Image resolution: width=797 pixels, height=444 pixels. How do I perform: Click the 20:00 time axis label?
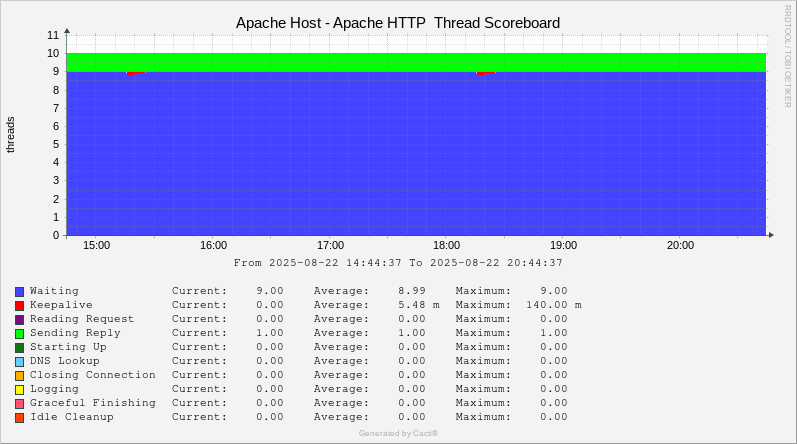point(680,245)
